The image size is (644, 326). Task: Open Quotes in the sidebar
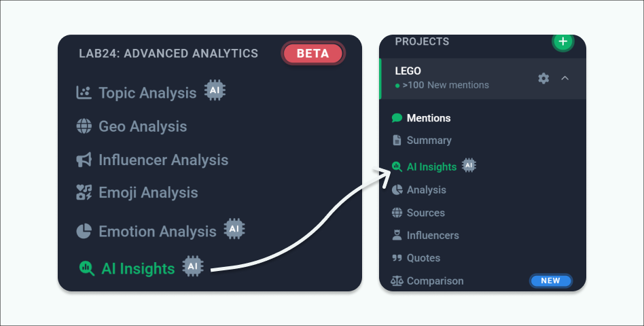click(416, 258)
